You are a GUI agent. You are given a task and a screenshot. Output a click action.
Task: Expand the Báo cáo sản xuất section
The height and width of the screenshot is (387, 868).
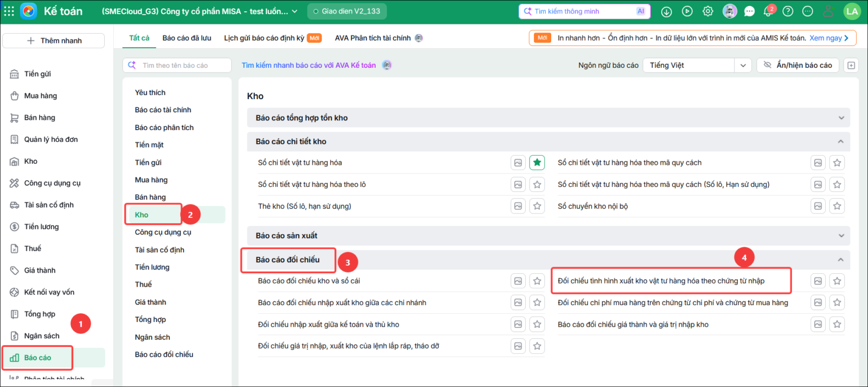click(548, 236)
